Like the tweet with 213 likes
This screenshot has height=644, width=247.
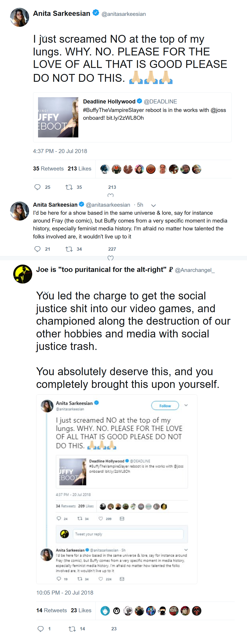click(110, 195)
